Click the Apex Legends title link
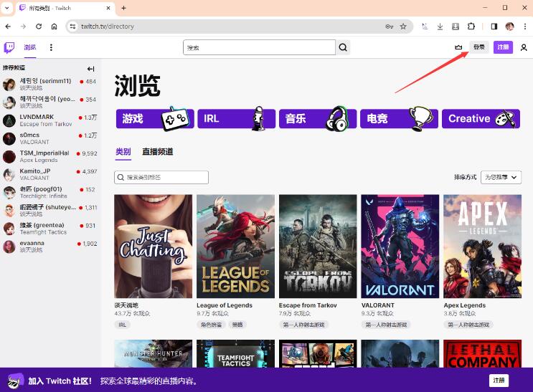533x392 pixels. coord(464,305)
